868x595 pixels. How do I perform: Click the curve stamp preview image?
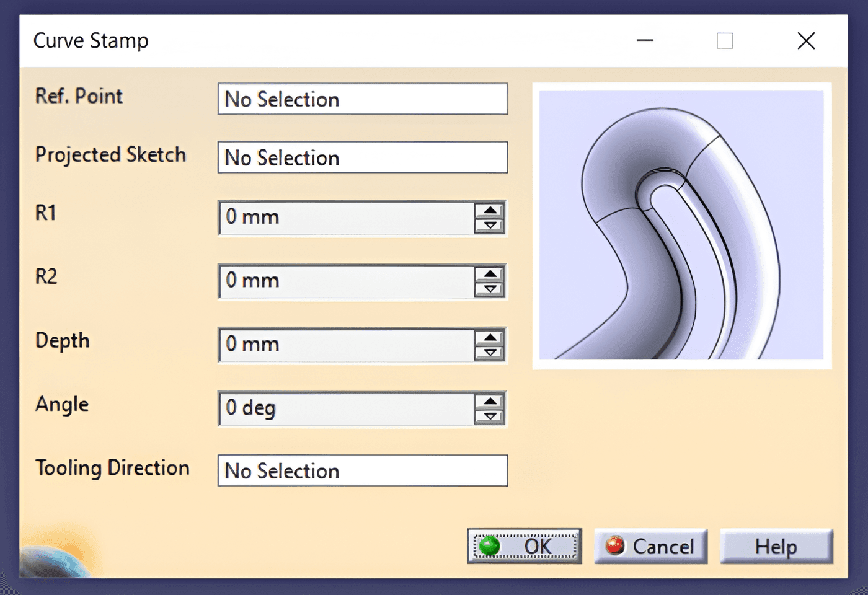pos(681,226)
